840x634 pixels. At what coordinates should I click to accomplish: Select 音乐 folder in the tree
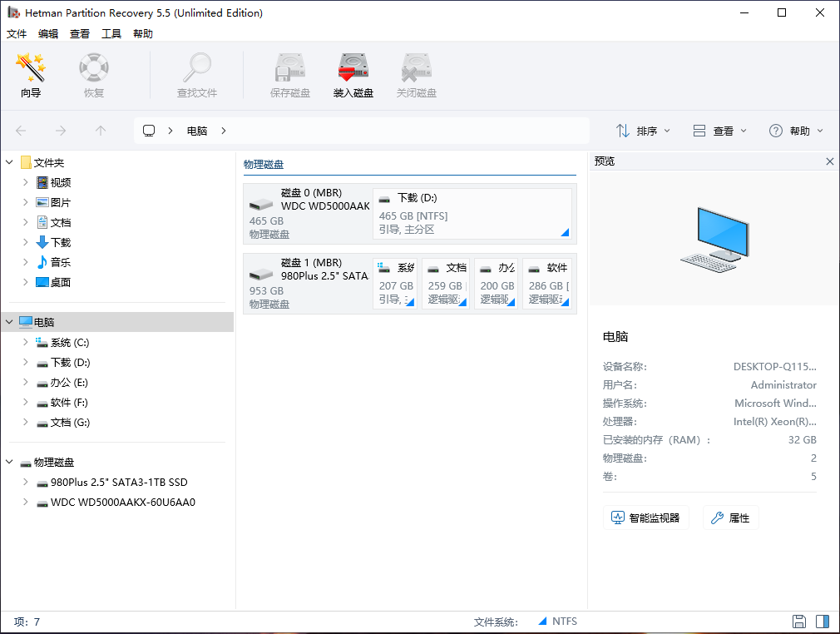coord(53,262)
